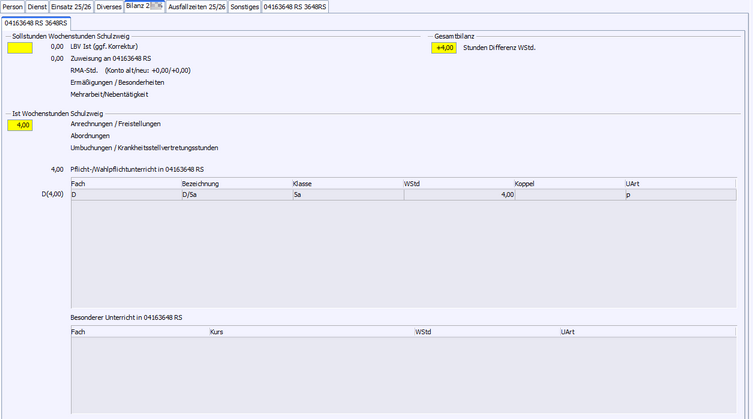The height and width of the screenshot is (419, 753).
Task: Click the 04163648 RS 3648RS sub-tab
Action: (x=37, y=22)
